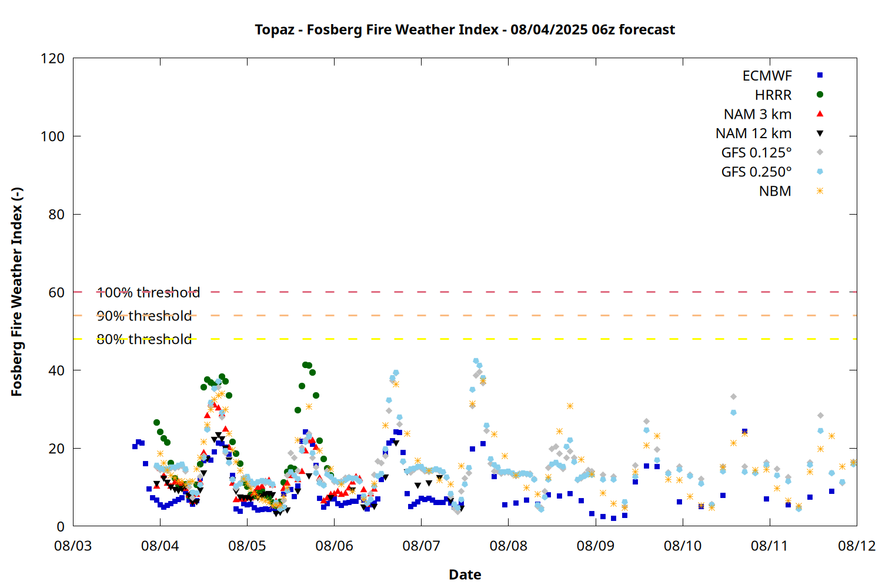
Task: Click the GFS 0.250° legend label
Action: tap(756, 172)
